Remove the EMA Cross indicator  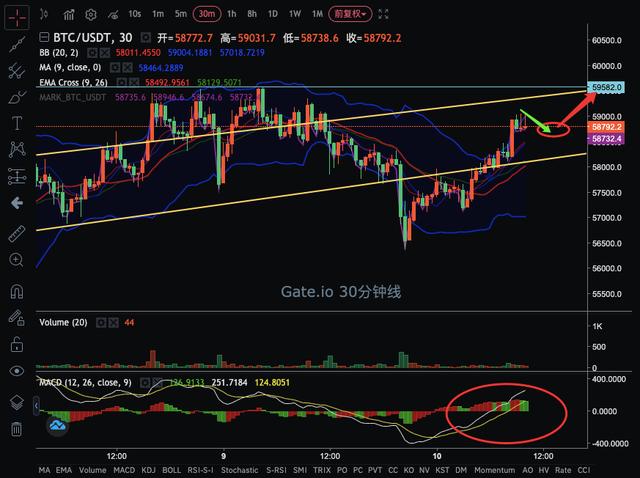pos(134,82)
